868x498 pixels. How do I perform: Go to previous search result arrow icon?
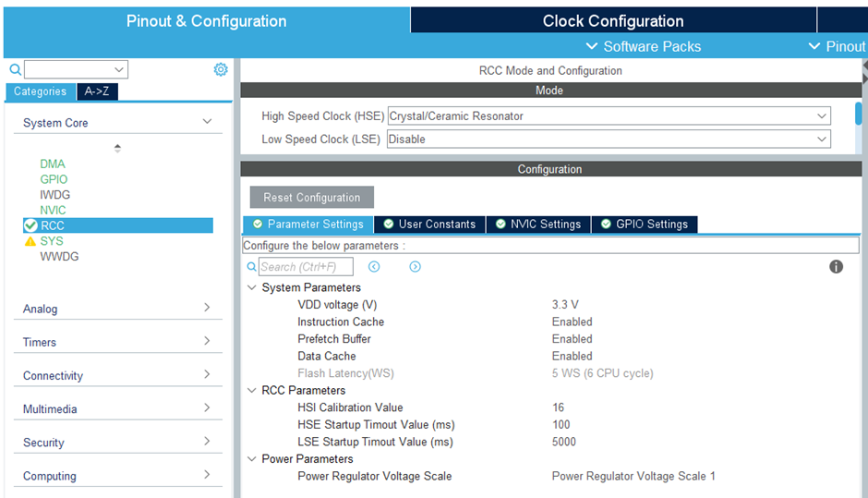pyautogui.click(x=374, y=267)
